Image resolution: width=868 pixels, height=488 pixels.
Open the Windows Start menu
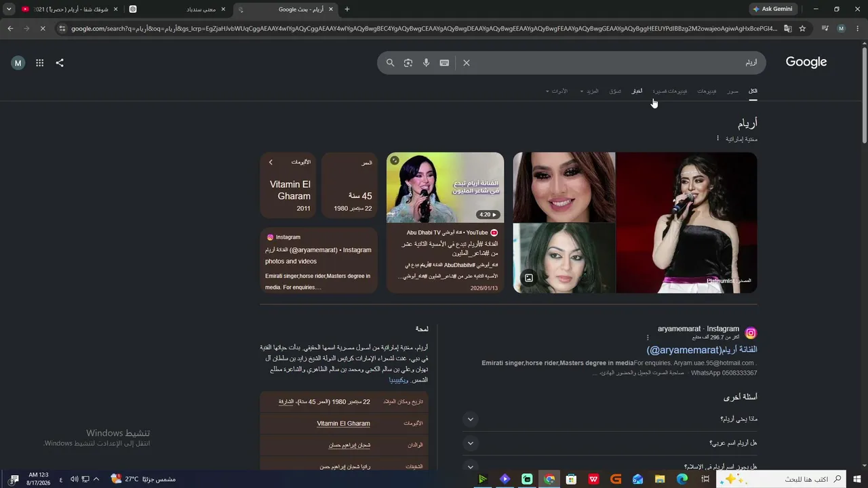click(858, 479)
